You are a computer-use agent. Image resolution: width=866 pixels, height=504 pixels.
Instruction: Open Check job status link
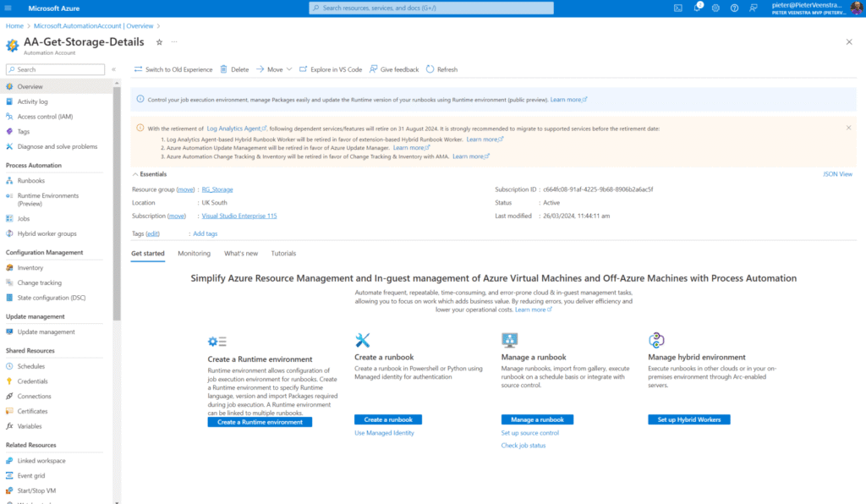point(523,446)
